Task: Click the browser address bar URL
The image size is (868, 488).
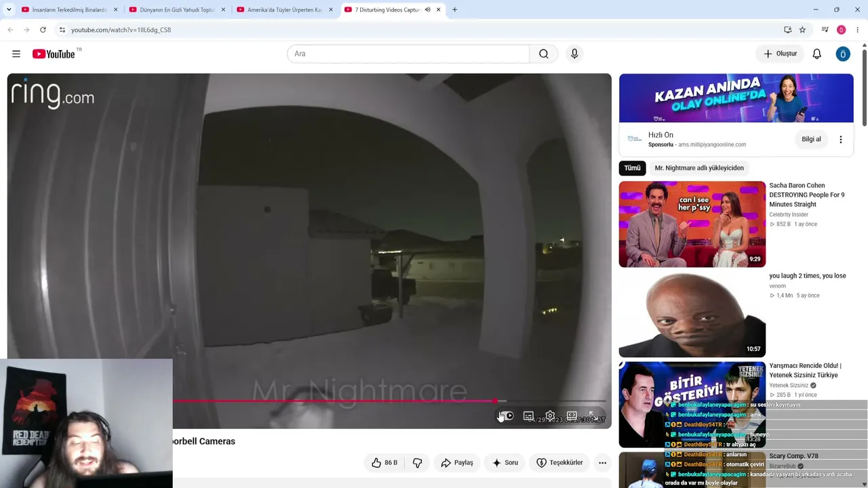Action: (x=121, y=30)
